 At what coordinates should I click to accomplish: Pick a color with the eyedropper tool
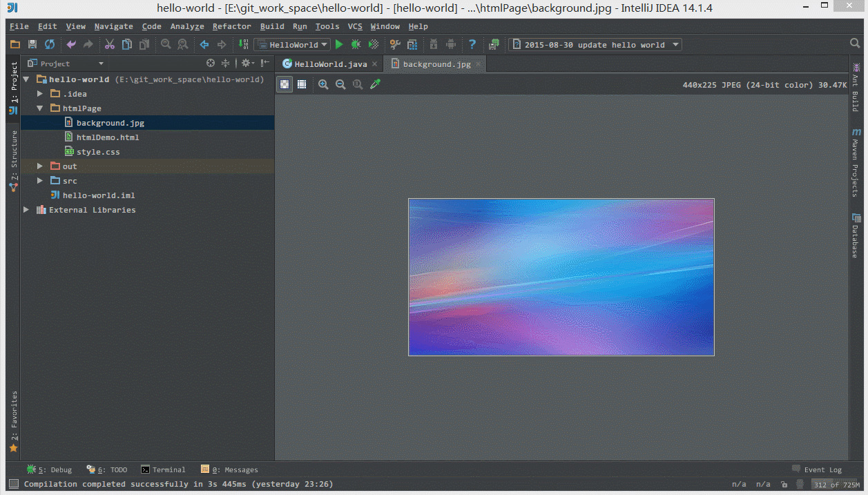click(375, 84)
